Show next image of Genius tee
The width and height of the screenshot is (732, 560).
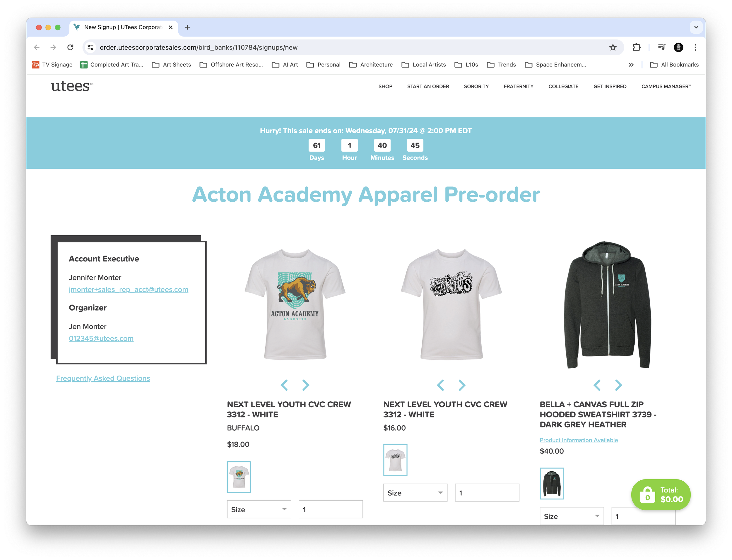click(x=462, y=385)
